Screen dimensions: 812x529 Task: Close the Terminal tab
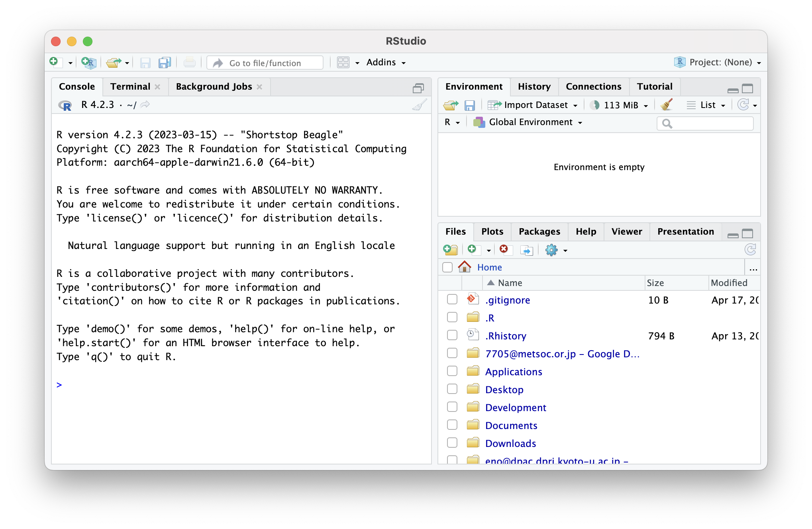pos(158,87)
